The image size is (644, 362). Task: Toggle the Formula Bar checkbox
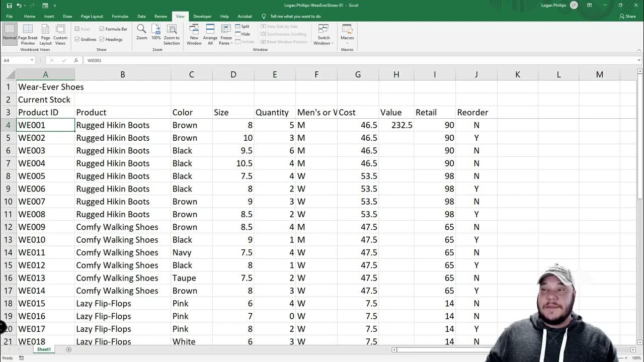point(102,29)
